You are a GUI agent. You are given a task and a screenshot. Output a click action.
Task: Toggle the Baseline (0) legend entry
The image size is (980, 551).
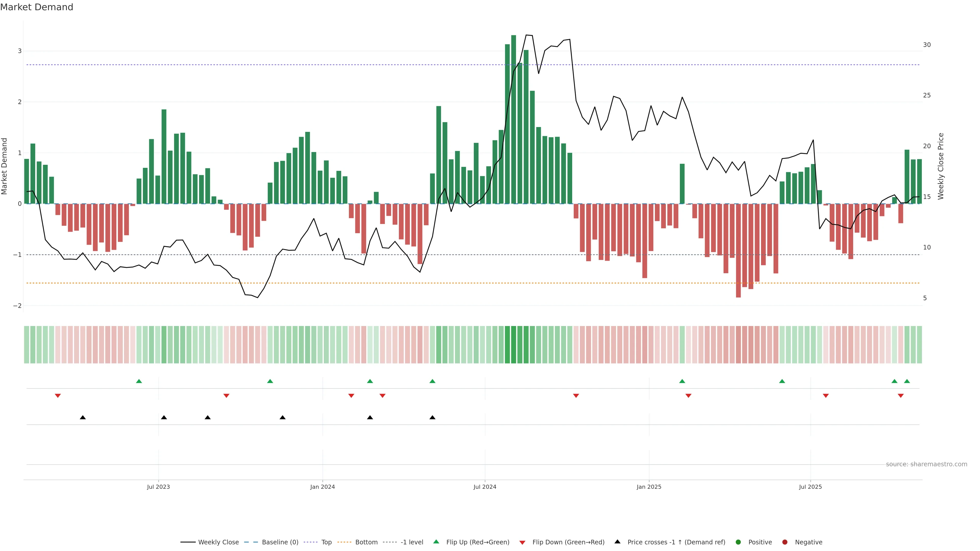coord(280,542)
